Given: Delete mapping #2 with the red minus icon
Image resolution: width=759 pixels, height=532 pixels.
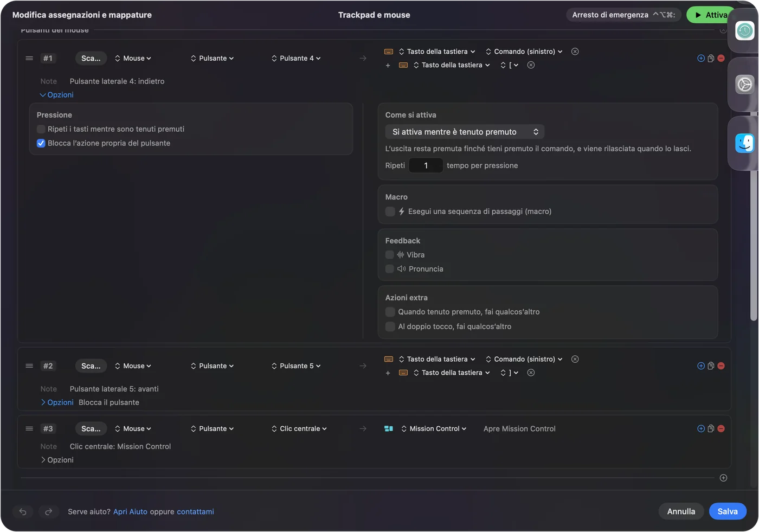Looking at the screenshot, I should click(x=721, y=366).
